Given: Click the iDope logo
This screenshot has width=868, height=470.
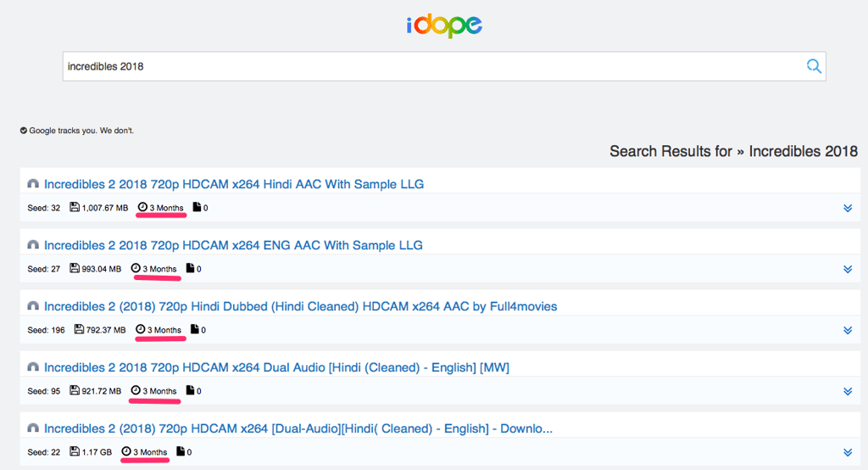Looking at the screenshot, I should click(444, 25).
